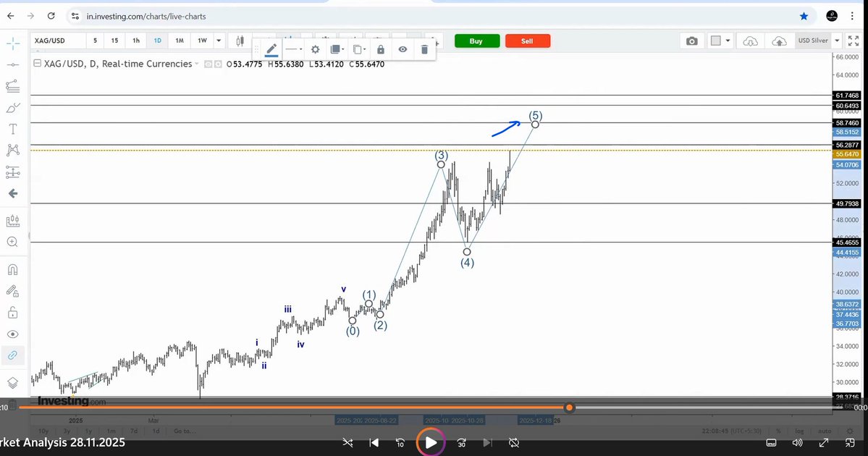868x456 pixels.
Task: Toggle video player fullscreen arrows
Action: coord(823,442)
